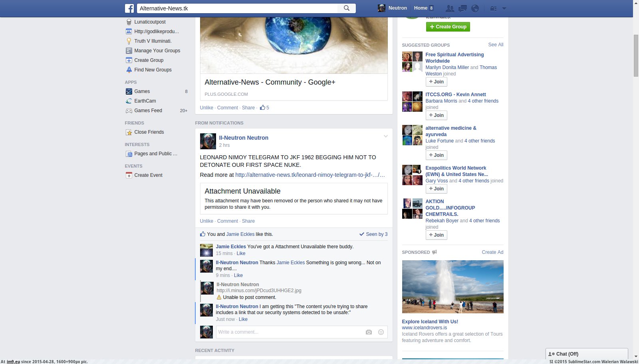Image resolution: width=639 pixels, height=364 pixels.
Task: Open the friend requests icon
Action: (450, 8)
